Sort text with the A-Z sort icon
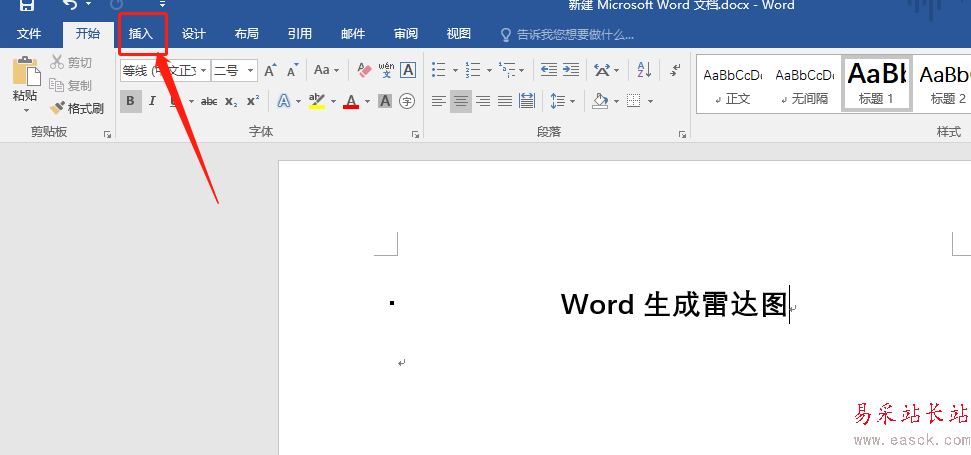 pyautogui.click(x=644, y=70)
